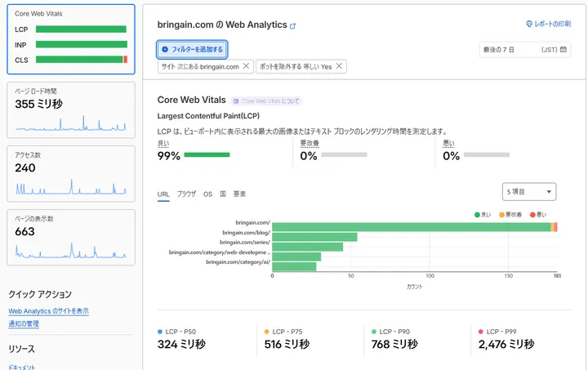Image resolution: width=588 pixels, height=370 pixels.
Task: Click the bringain.com/category/ai/ chart bar
Action: [294, 266]
